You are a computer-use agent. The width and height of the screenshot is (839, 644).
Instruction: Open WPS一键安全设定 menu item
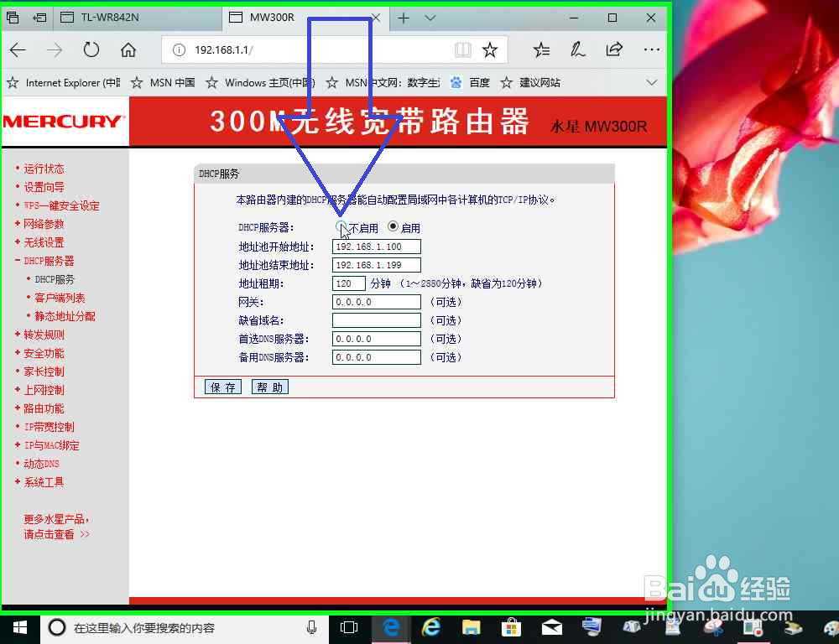[61, 206]
